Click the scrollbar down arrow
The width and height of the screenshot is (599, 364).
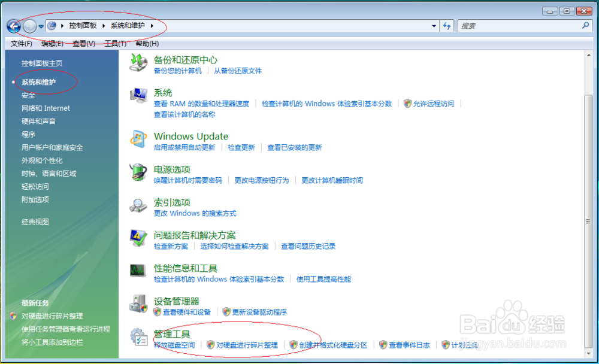pos(589,353)
